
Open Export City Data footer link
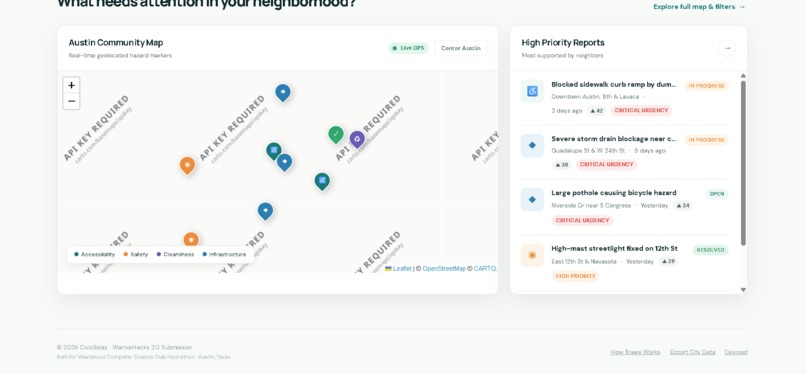point(692,352)
